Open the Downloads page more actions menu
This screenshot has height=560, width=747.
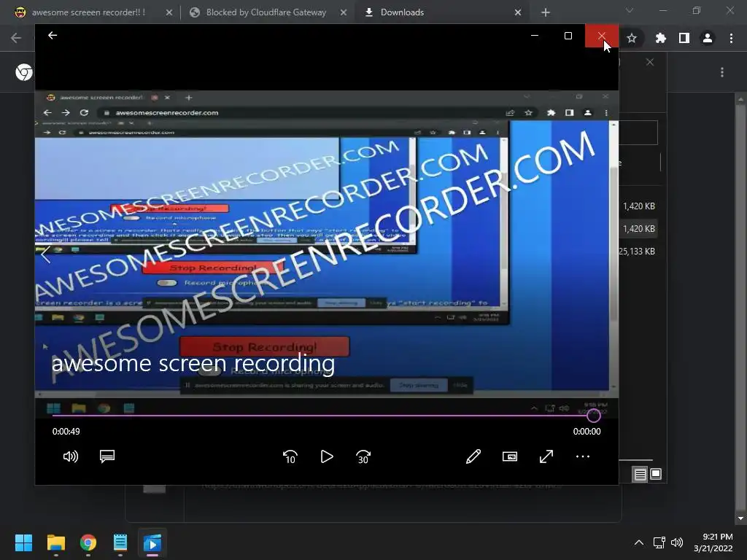[722, 72]
